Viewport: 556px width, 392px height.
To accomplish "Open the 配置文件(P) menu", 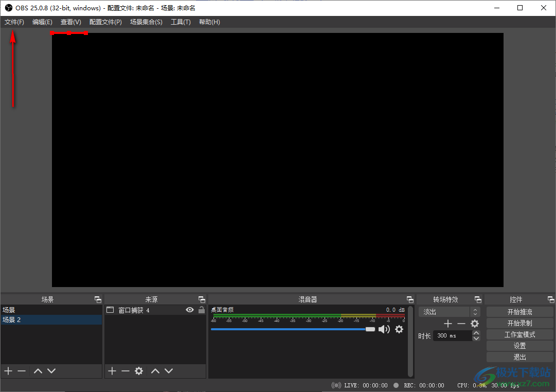I will pyautogui.click(x=105, y=22).
